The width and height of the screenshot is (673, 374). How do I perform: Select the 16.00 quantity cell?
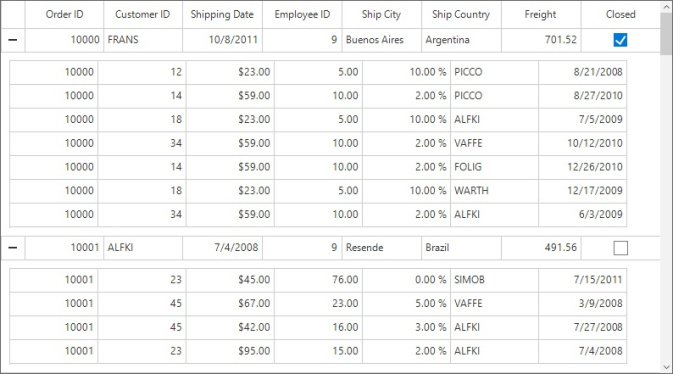pyautogui.click(x=318, y=327)
